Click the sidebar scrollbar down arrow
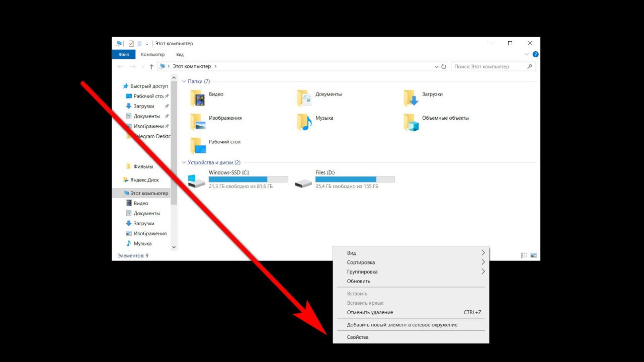Image resolution: width=644 pixels, height=362 pixels. (174, 247)
